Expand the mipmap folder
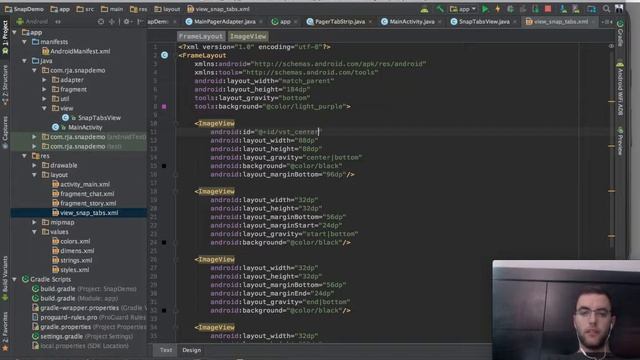Screen dimensions: 640x360 click(35, 222)
